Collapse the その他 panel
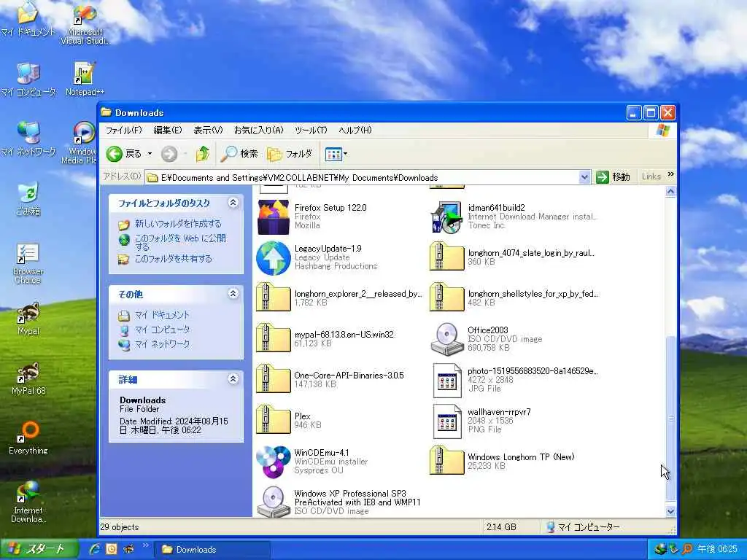Viewport: 747px width, 560px height. pos(233,294)
